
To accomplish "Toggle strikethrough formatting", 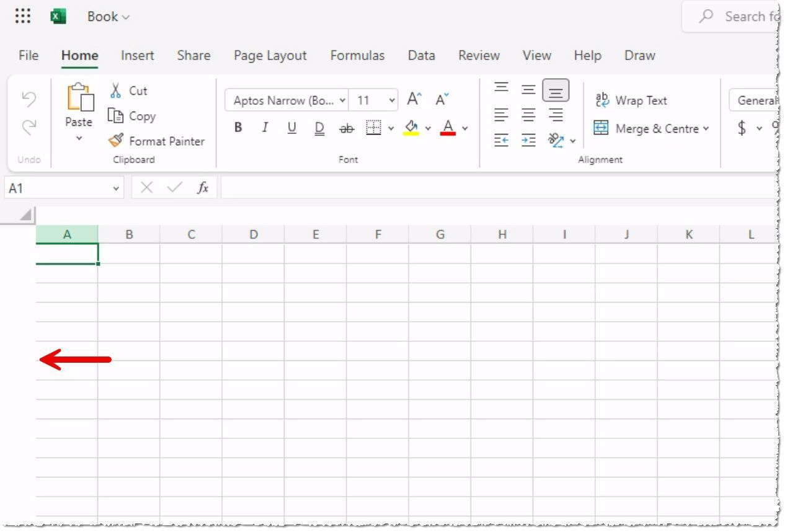I will click(347, 128).
